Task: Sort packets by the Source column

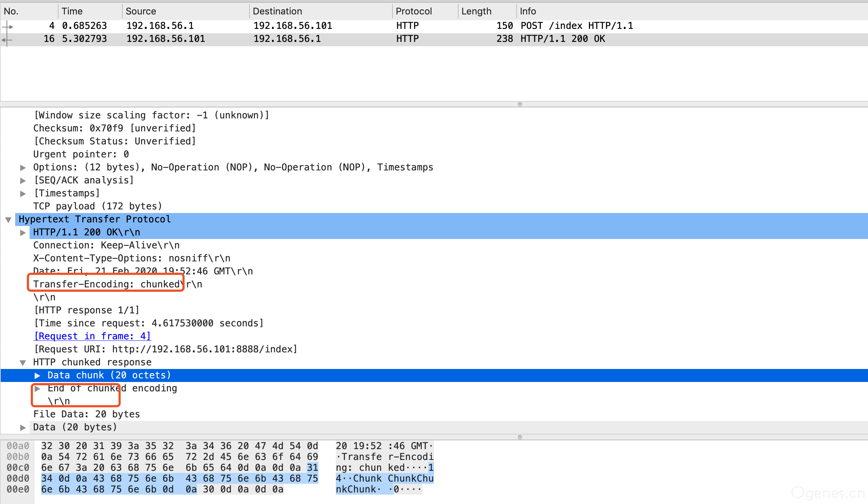Action: click(x=141, y=11)
